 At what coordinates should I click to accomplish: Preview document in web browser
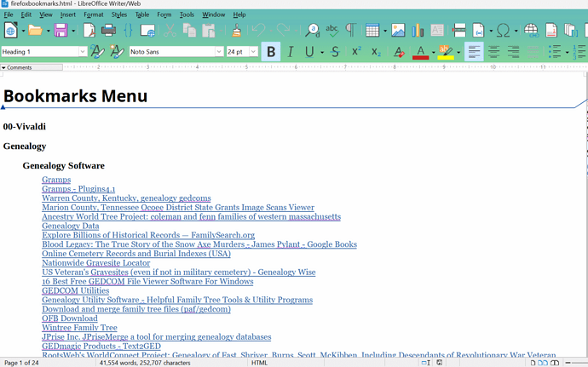(147, 31)
